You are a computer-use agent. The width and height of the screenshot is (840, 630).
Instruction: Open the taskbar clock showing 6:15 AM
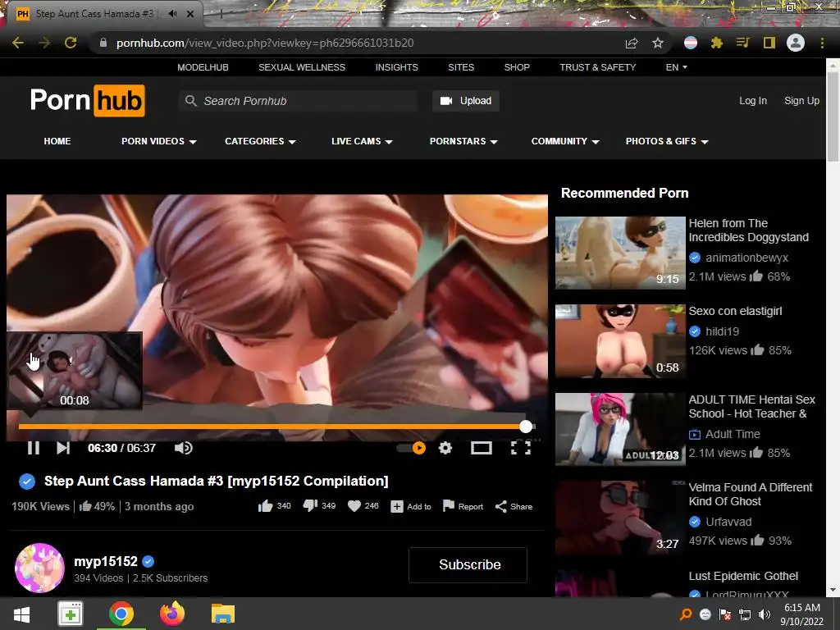pyautogui.click(x=802, y=614)
